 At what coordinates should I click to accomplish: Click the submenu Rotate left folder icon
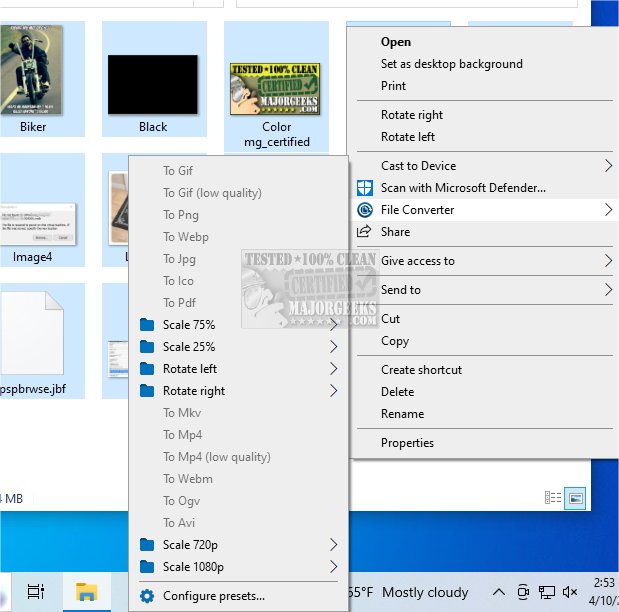coord(147,369)
